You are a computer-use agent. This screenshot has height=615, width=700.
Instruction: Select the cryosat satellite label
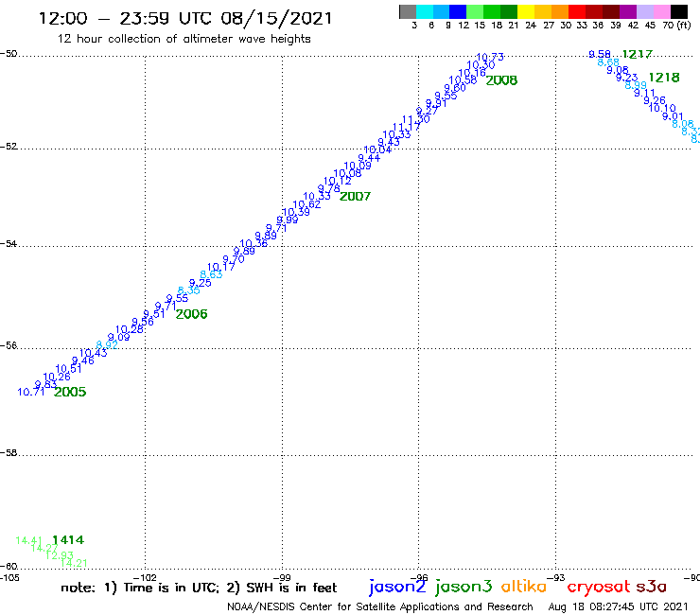tap(599, 588)
